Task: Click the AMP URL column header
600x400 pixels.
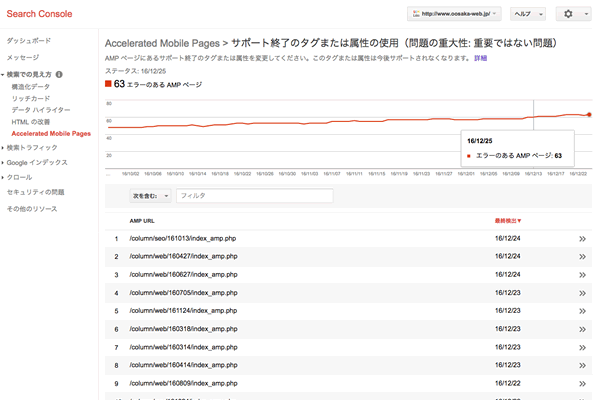Action: [142, 221]
